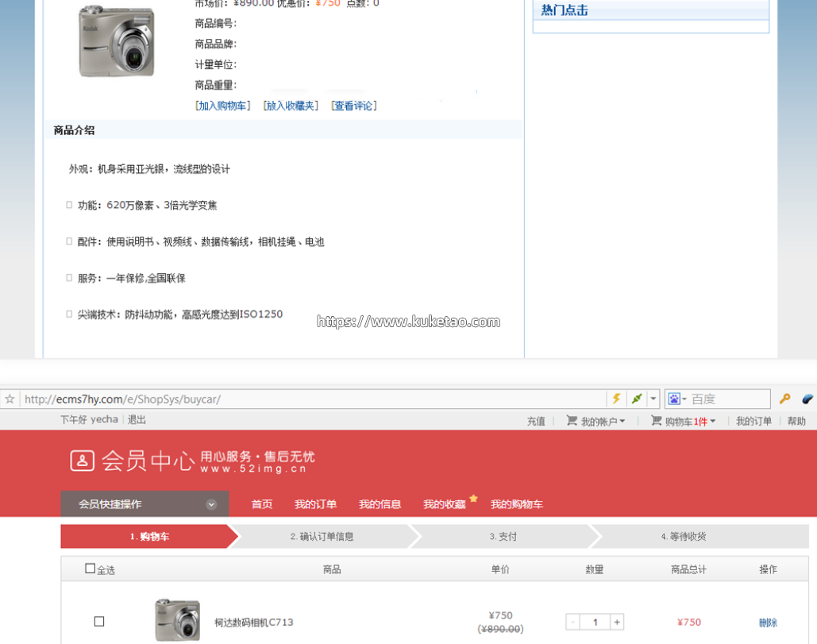Click the 帮助 help link
The image size is (817, 644).
(796, 421)
